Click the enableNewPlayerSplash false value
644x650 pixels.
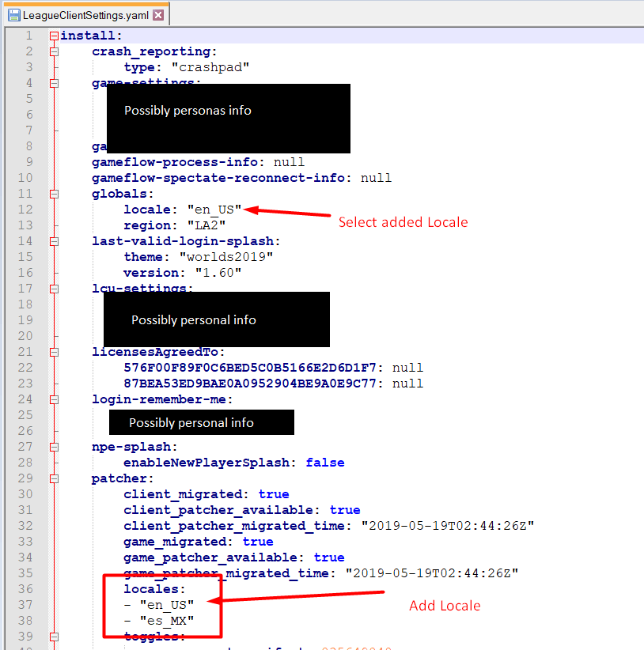[x=324, y=463]
